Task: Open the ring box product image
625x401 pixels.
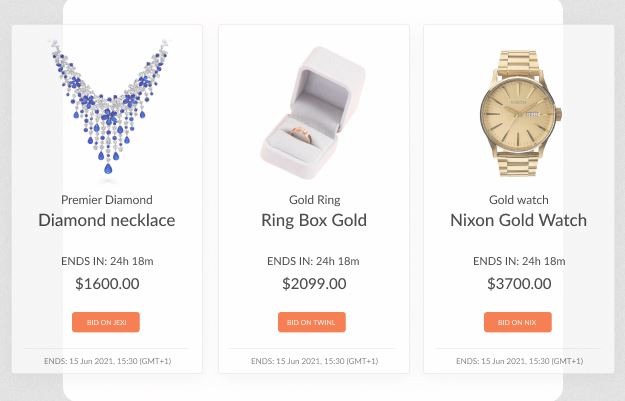Action: coord(313,113)
